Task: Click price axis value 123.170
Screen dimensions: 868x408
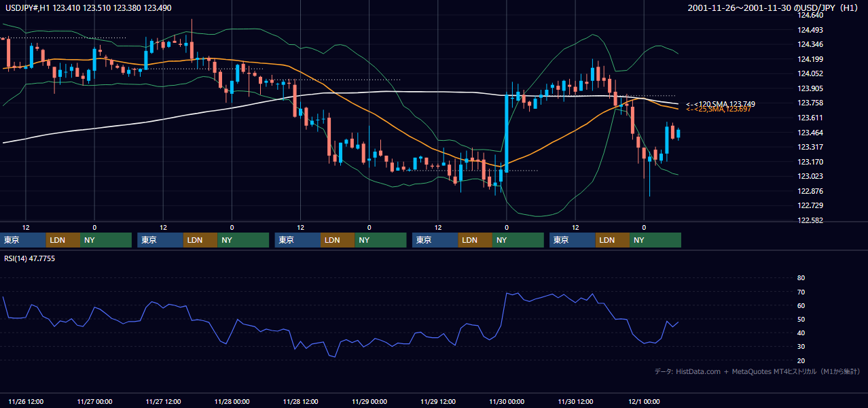Action: [x=810, y=162]
